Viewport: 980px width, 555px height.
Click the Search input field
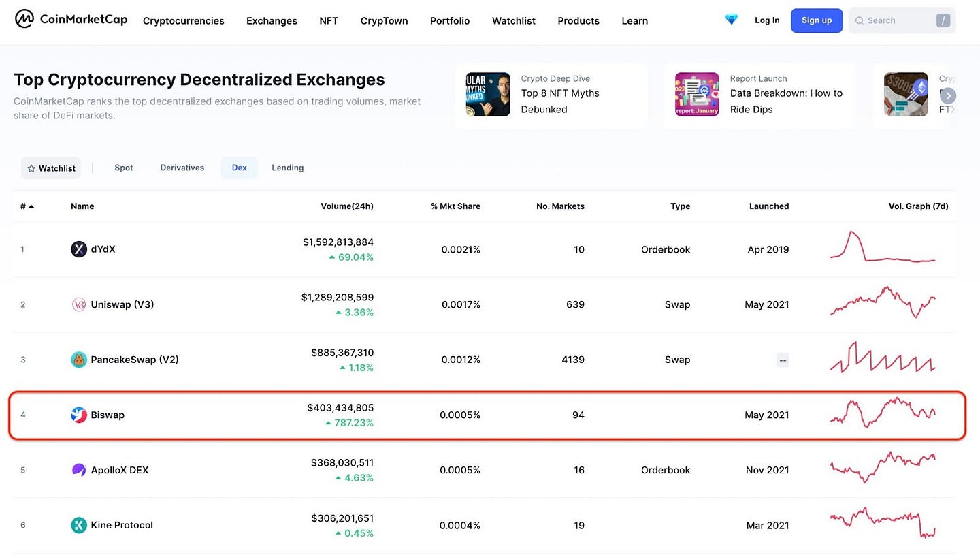[x=902, y=20]
